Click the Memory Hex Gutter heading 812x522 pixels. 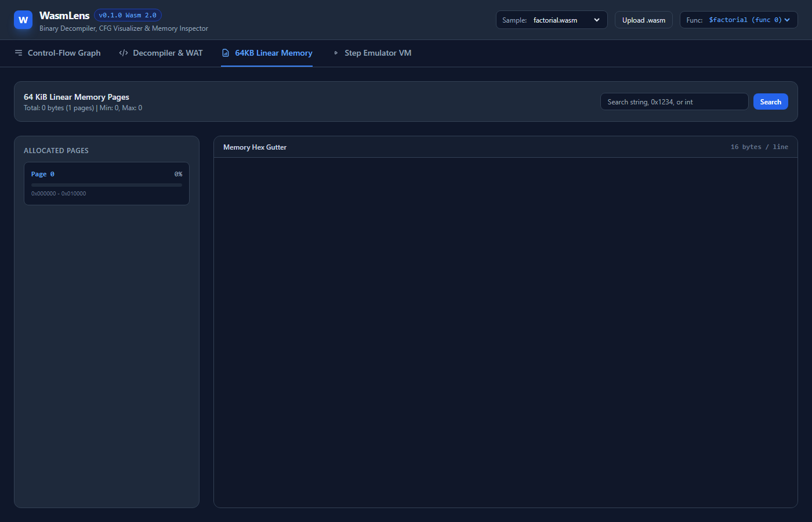pyautogui.click(x=255, y=147)
